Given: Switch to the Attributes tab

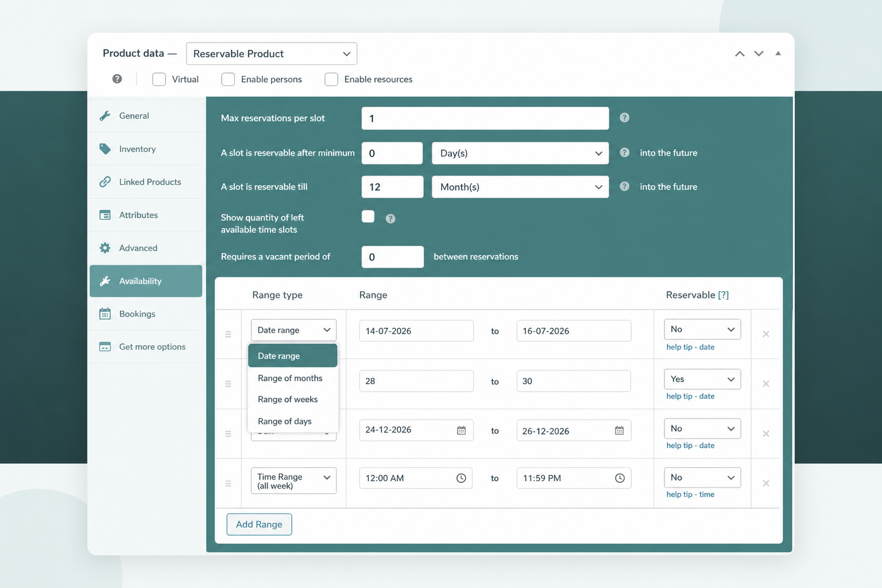Looking at the screenshot, I should 146,215.
